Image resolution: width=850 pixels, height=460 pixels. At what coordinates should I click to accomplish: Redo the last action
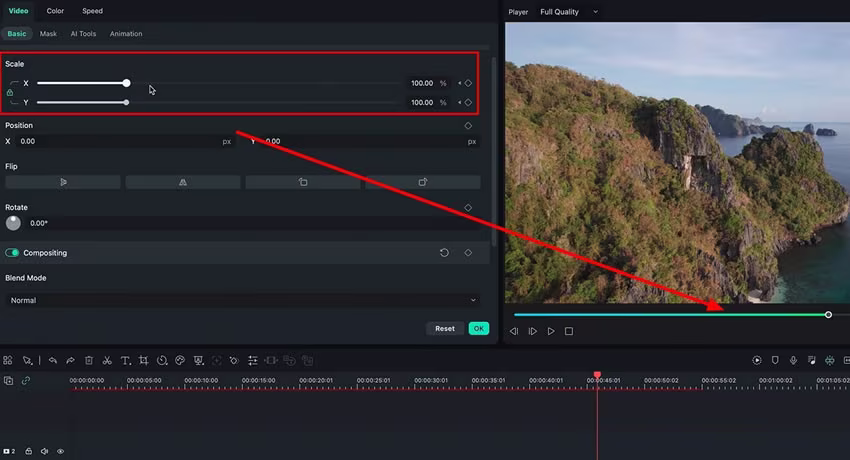point(70,360)
